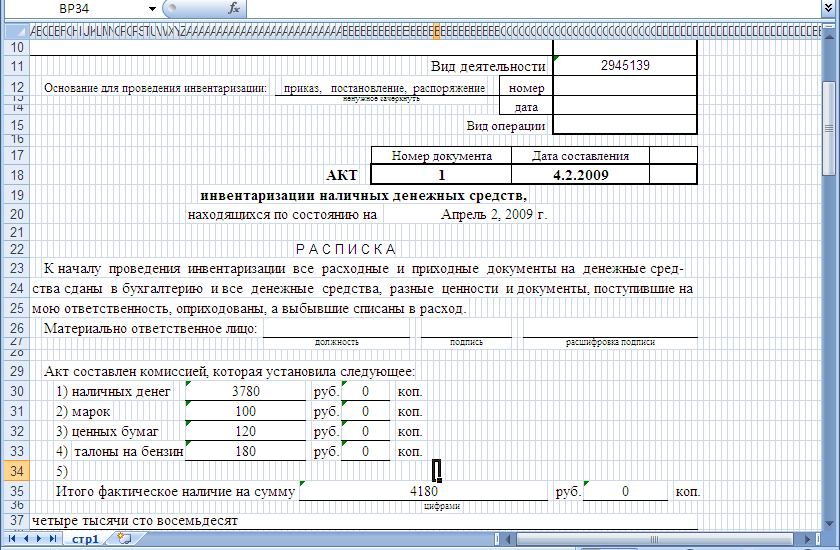
Task: Click the 'Вид деятельности' label
Action: pyautogui.click(x=488, y=66)
